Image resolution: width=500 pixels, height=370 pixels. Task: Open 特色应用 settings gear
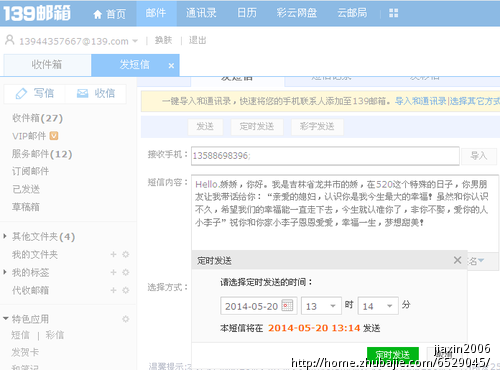[126, 319]
